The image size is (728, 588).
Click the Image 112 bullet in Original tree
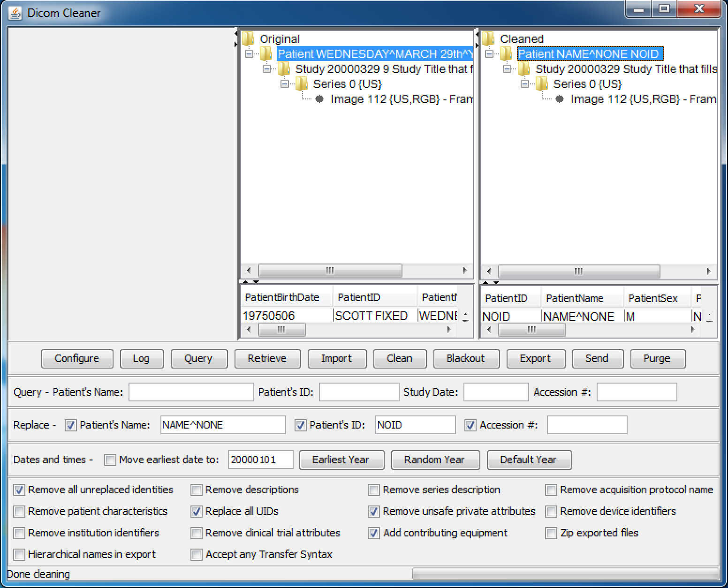tap(319, 99)
